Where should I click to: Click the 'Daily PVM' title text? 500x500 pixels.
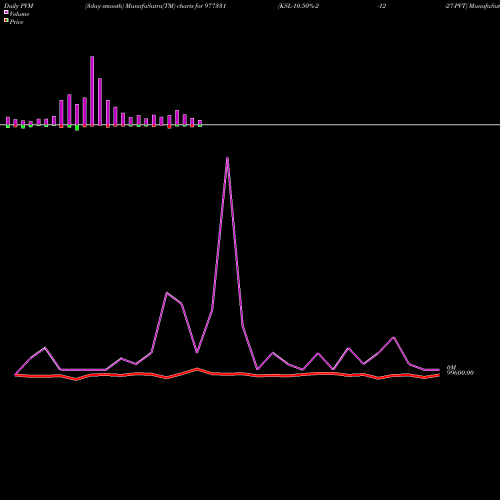pos(19,6)
